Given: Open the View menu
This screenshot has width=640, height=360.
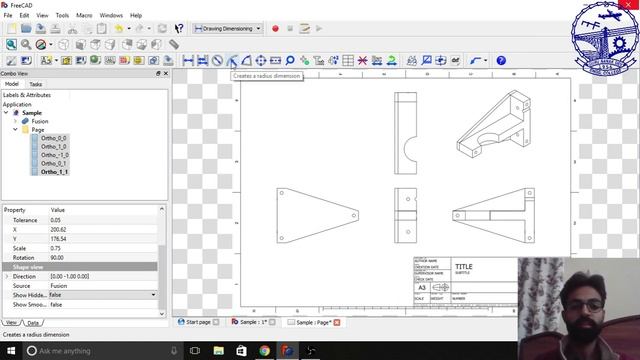Looking at the screenshot, I should (42, 15).
